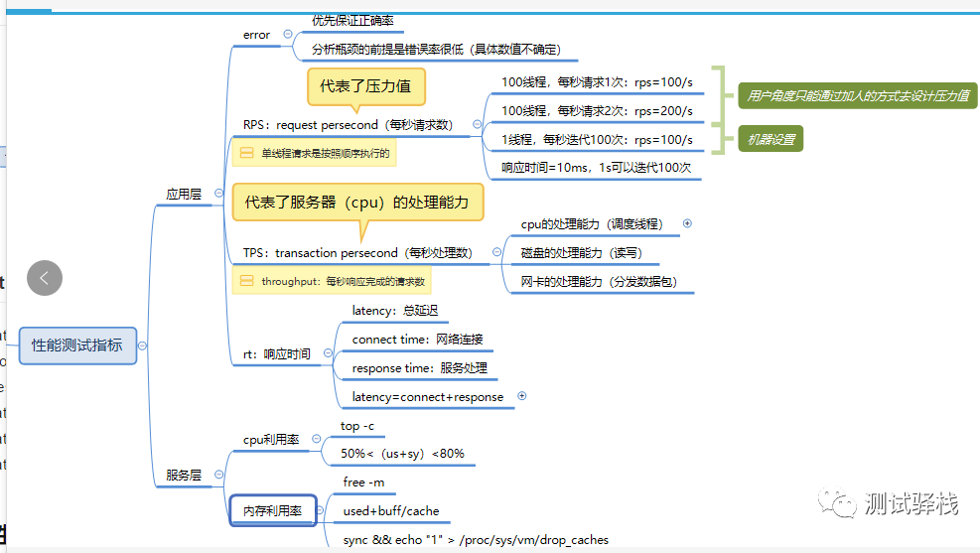Click sync && echo drop_caches node
Image resolution: width=980 pixels, height=553 pixels.
click(x=476, y=540)
